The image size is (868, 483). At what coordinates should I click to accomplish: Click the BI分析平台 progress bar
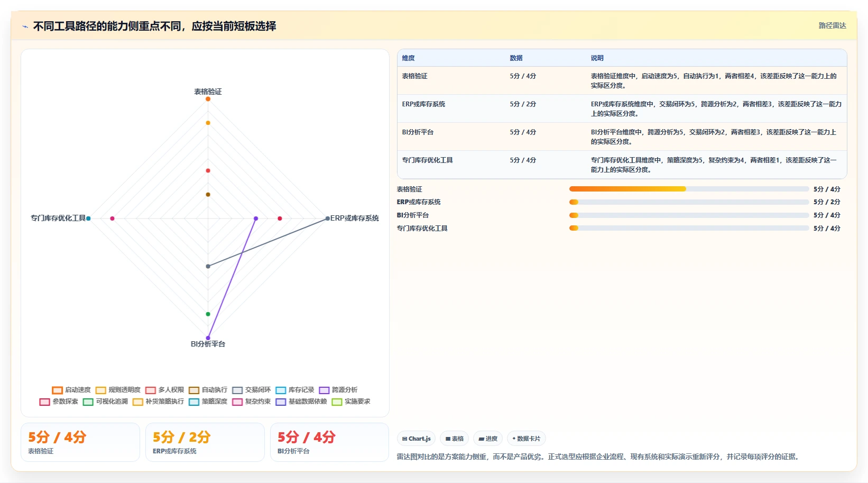point(689,215)
